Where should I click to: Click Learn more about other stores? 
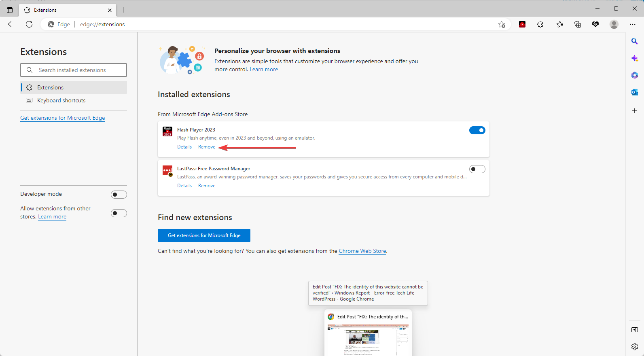point(52,216)
